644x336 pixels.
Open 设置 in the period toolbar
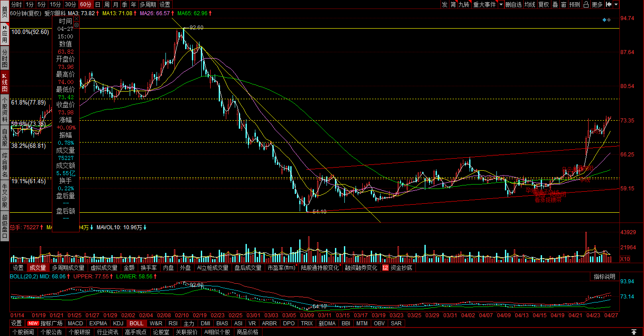tap(165, 4)
